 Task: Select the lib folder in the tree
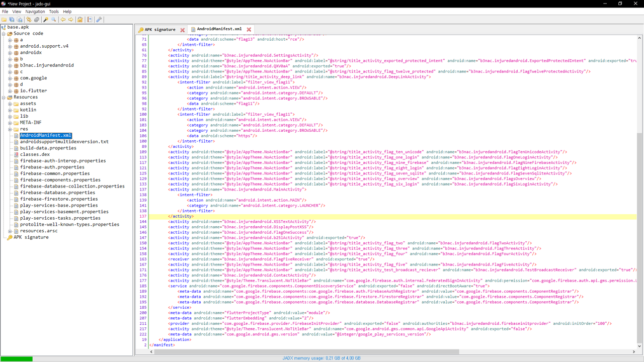tap(24, 117)
